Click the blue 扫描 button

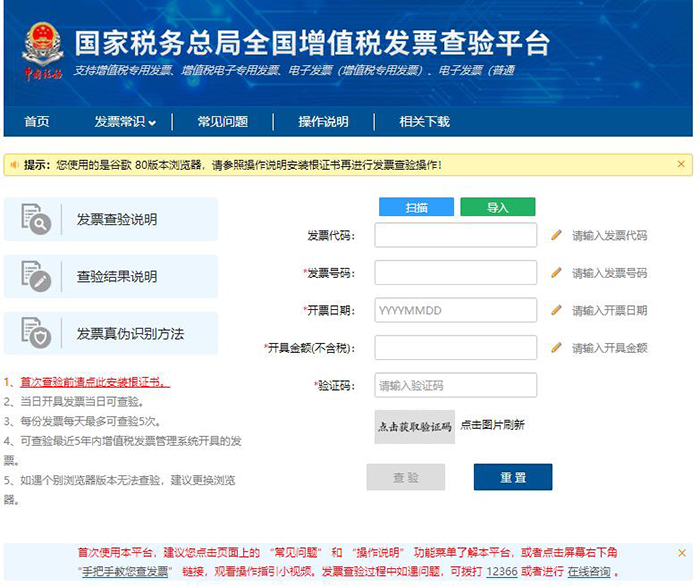click(x=417, y=207)
